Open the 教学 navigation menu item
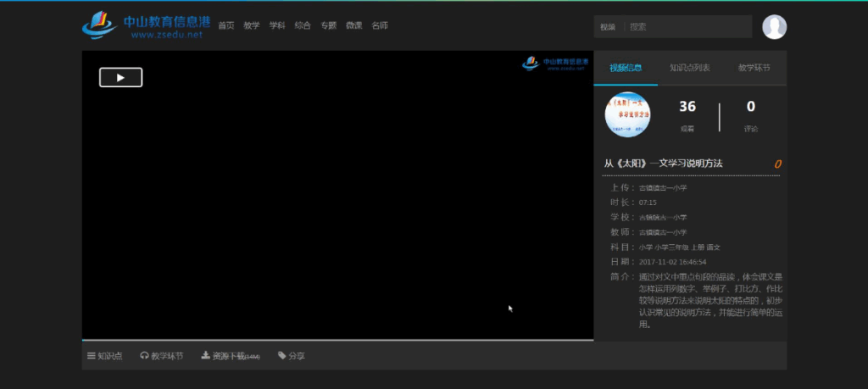The height and width of the screenshot is (389, 868). pos(252,26)
